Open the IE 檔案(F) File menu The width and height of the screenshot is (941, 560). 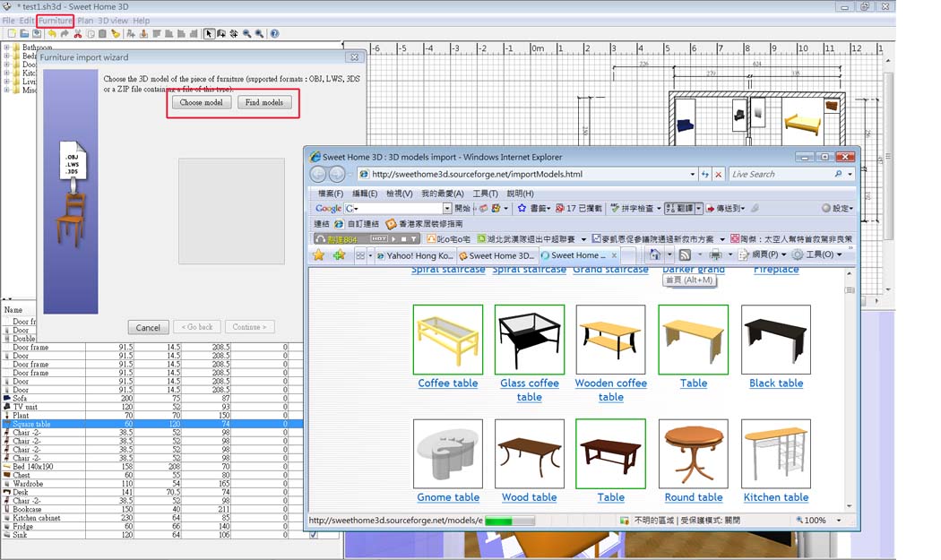[331, 194]
